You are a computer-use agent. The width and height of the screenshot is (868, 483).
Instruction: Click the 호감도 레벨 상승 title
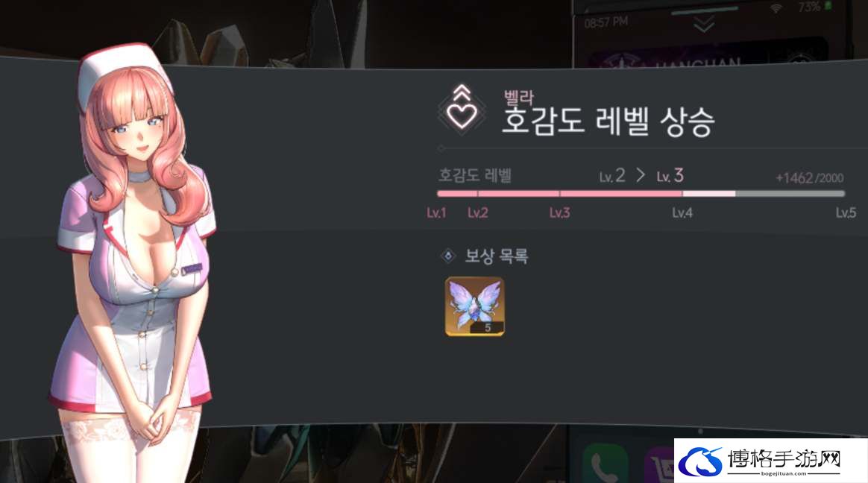coord(608,121)
